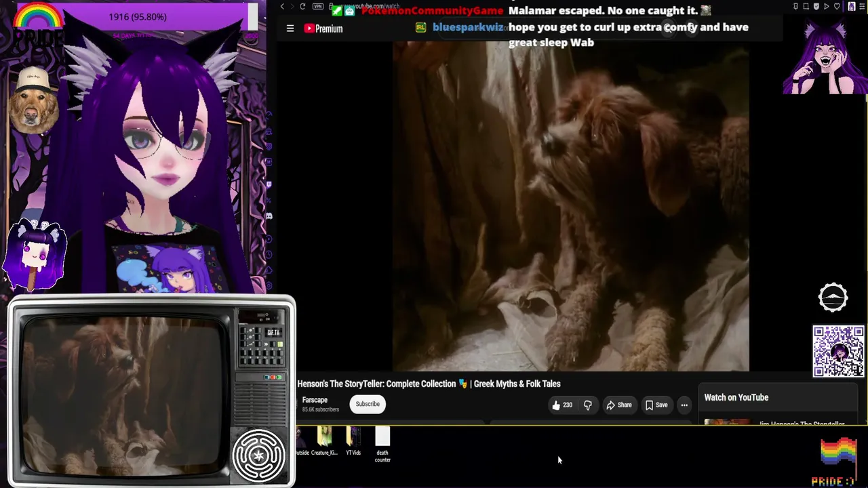Click the browser forward arrow
This screenshot has height=488, width=868.
tap(292, 7)
